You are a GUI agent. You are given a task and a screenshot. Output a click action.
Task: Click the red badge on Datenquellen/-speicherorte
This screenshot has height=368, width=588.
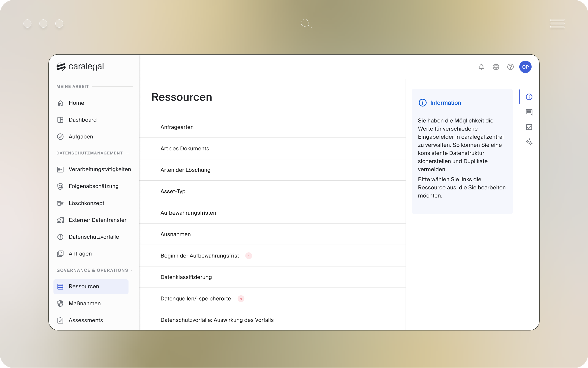tap(241, 299)
